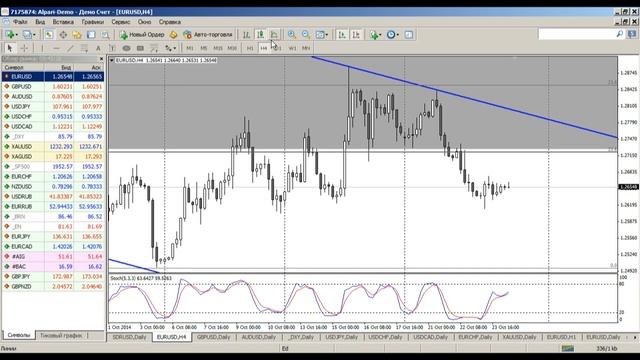
Task: Click inside the toolbar search field
Action: coord(577,34)
